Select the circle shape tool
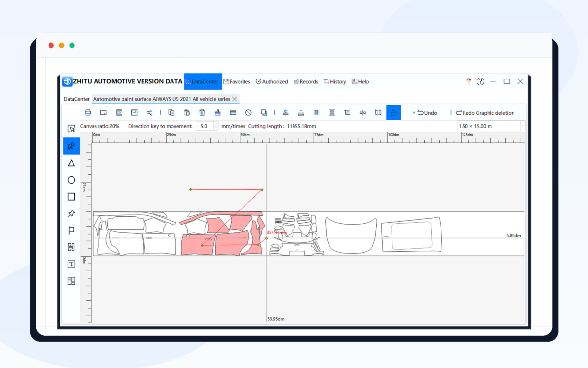 coord(72,180)
